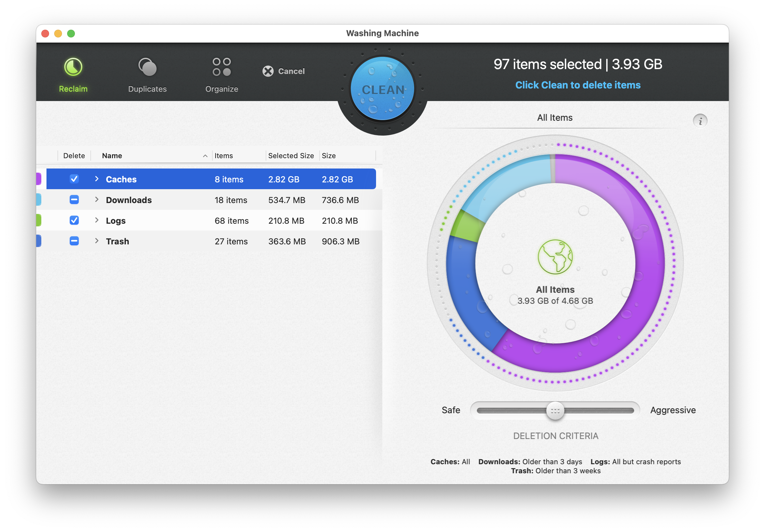
Task: Click the '27 items' cell
Action: 231,241
